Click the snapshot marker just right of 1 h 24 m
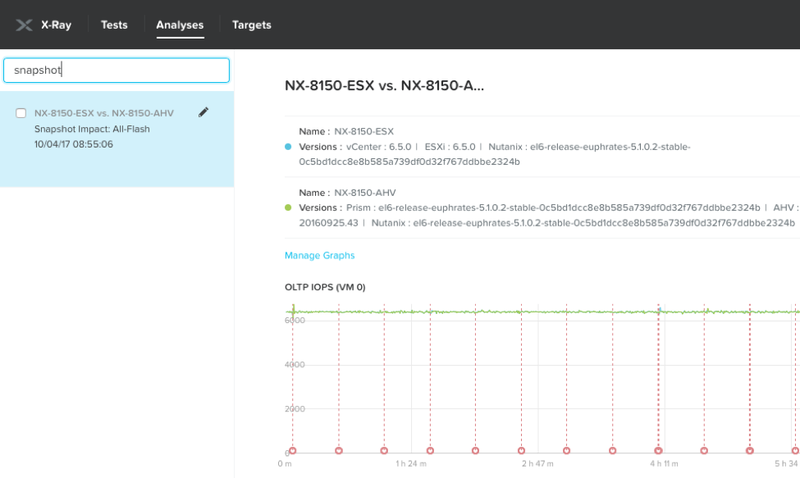Viewport: 800px width, 478px height. (x=430, y=450)
